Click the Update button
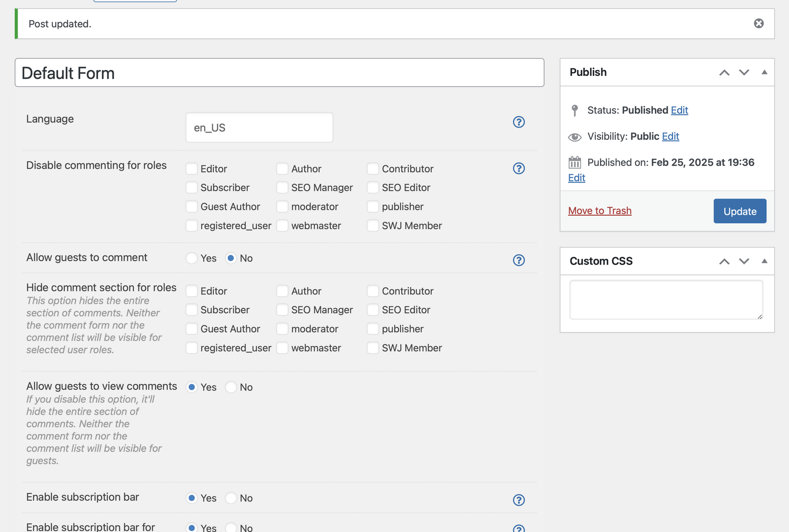Image resolution: width=789 pixels, height=532 pixels. click(740, 211)
